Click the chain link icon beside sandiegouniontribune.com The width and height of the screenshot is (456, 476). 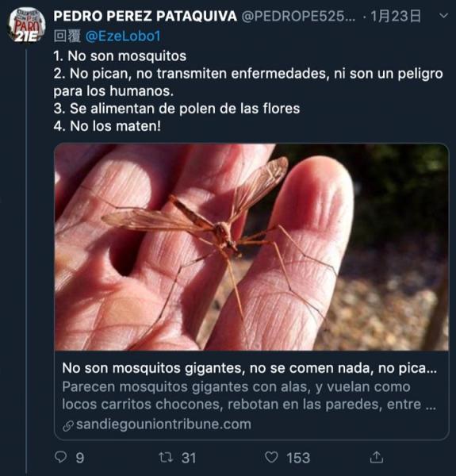coord(68,425)
